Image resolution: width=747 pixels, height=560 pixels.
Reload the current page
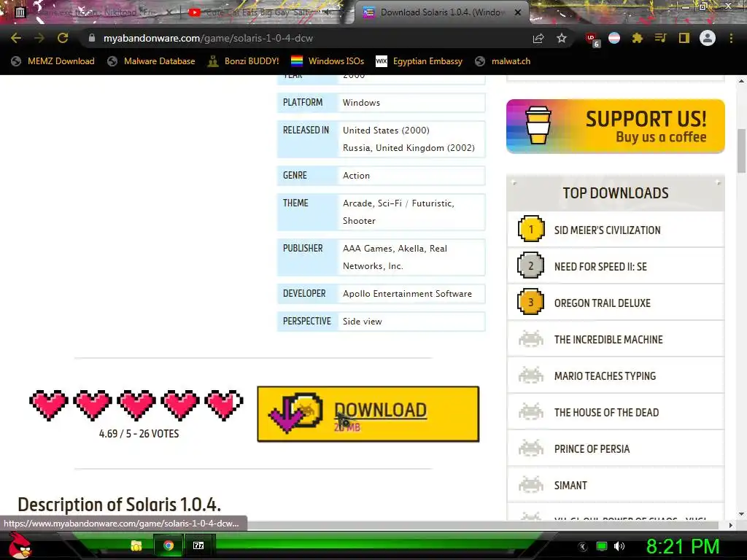63,38
